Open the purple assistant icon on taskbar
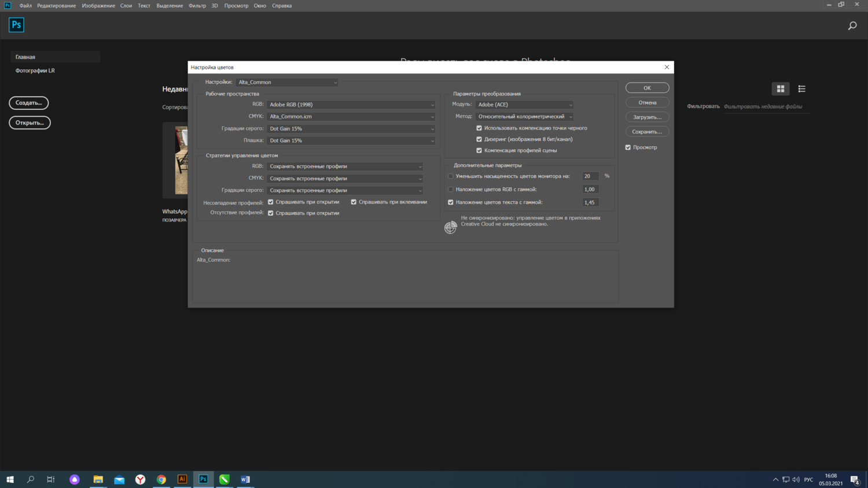868x488 pixels. 75,479
